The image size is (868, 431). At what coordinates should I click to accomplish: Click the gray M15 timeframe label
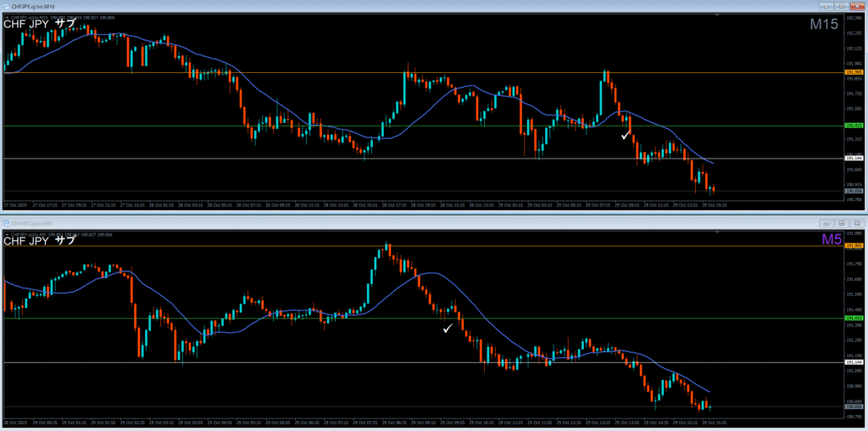coord(824,25)
